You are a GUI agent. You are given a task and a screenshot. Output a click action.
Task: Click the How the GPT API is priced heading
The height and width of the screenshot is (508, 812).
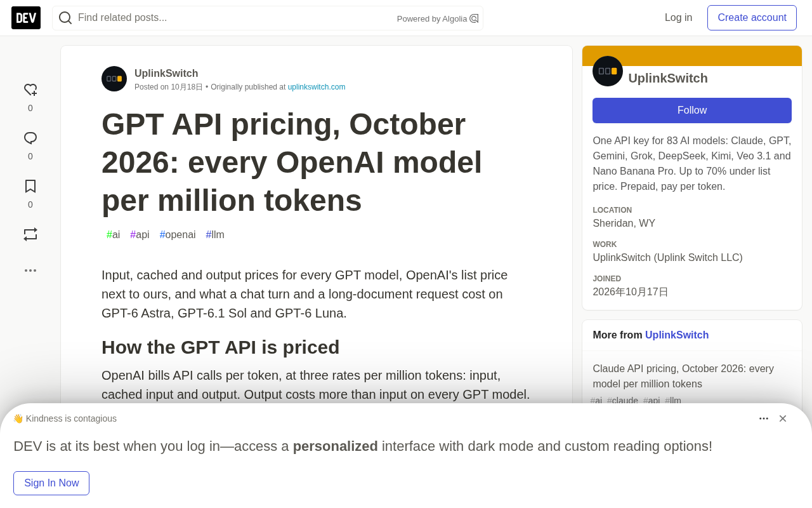point(221,347)
